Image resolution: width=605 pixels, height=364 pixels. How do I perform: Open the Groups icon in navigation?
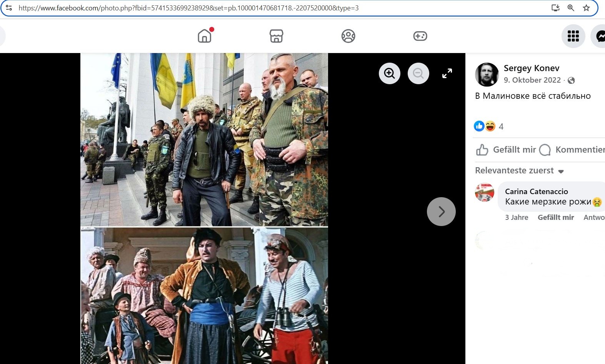348,36
